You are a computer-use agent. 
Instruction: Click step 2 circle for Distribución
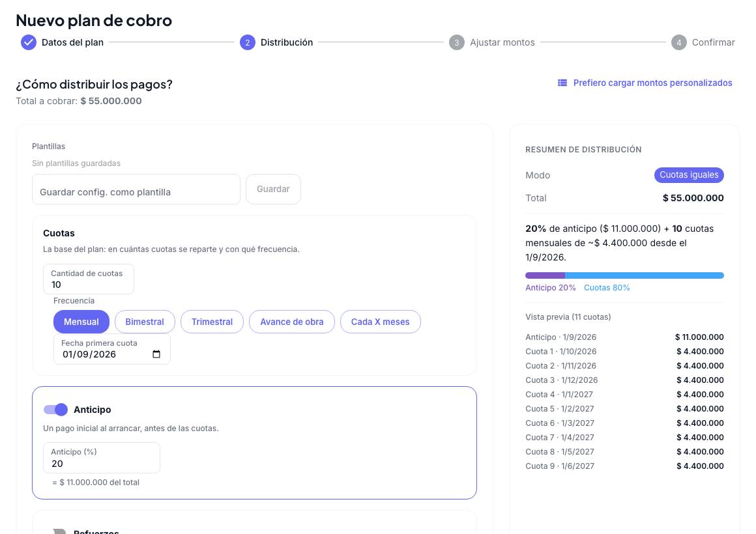(x=248, y=42)
